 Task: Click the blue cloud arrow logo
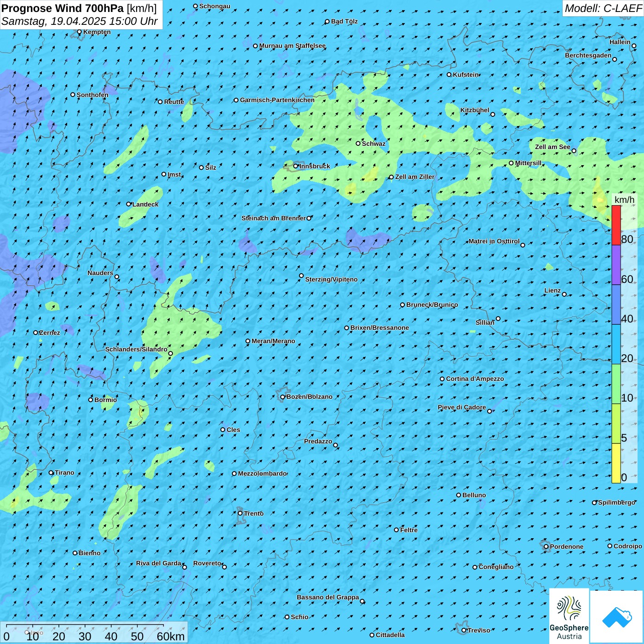tap(617, 617)
